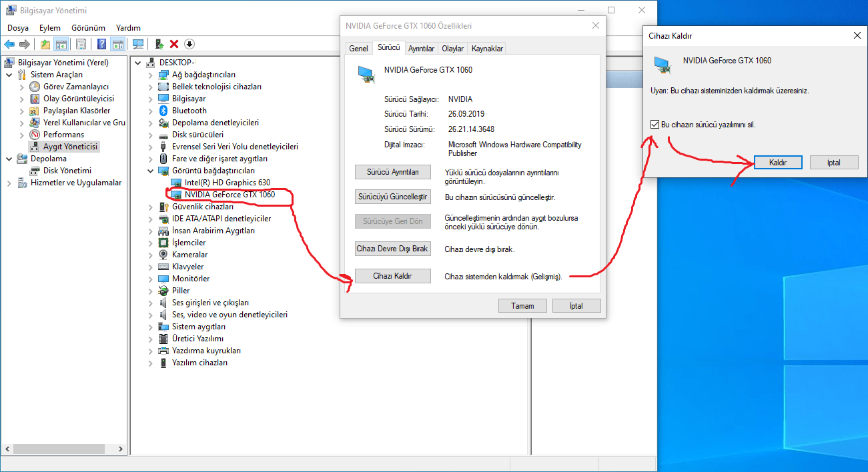Switch to the Olaylar tab
This screenshot has height=472, width=868.
[x=453, y=49]
